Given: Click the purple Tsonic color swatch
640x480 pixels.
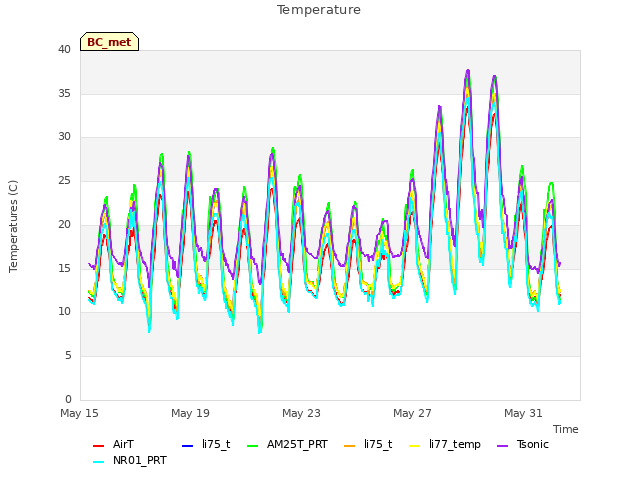Looking at the screenshot, I should [x=502, y=446].
